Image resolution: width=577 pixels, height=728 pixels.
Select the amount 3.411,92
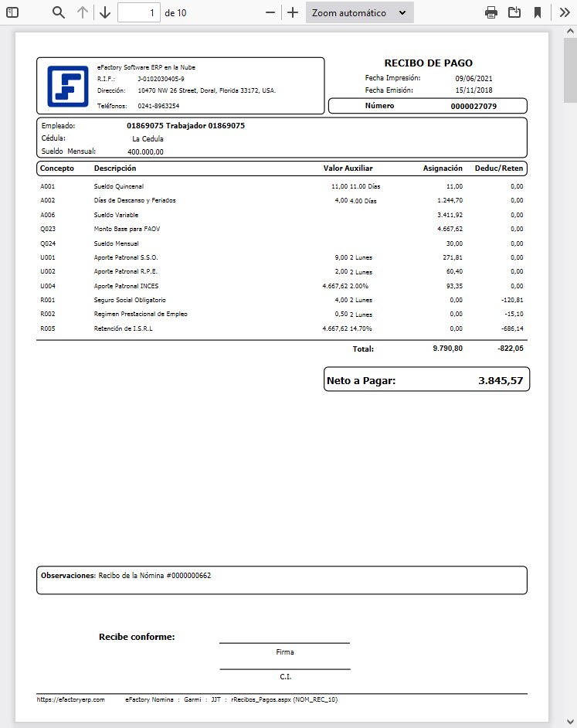click(x=450, y=215)
